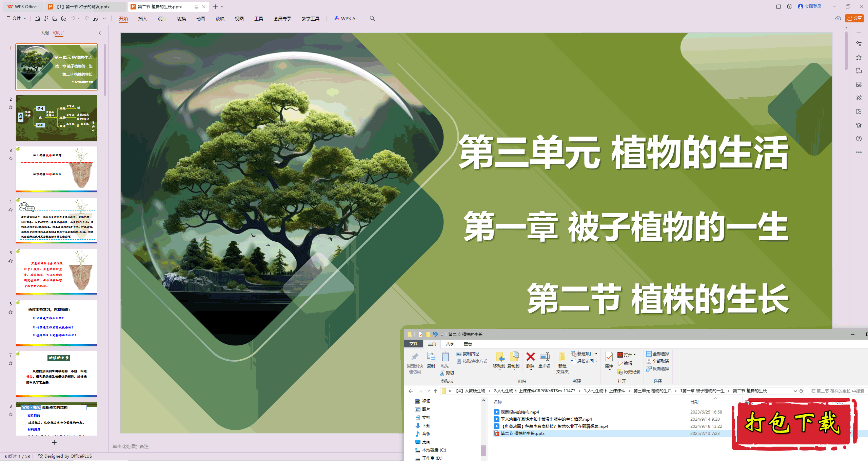Open the new-tab dropdown arrow beside plus
Image resolution: width=868 pixels, height=461 pixels.
222,7
